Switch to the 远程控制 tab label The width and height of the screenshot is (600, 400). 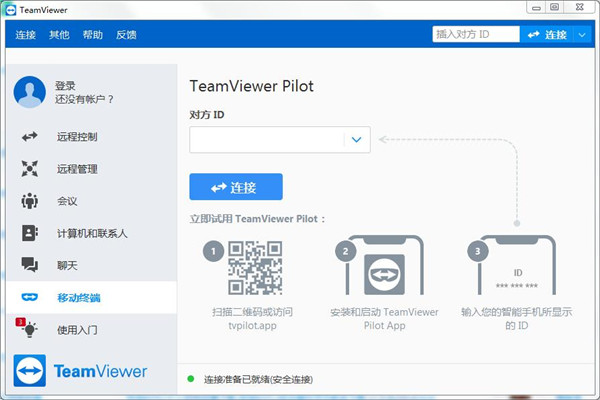coord(77,137)
